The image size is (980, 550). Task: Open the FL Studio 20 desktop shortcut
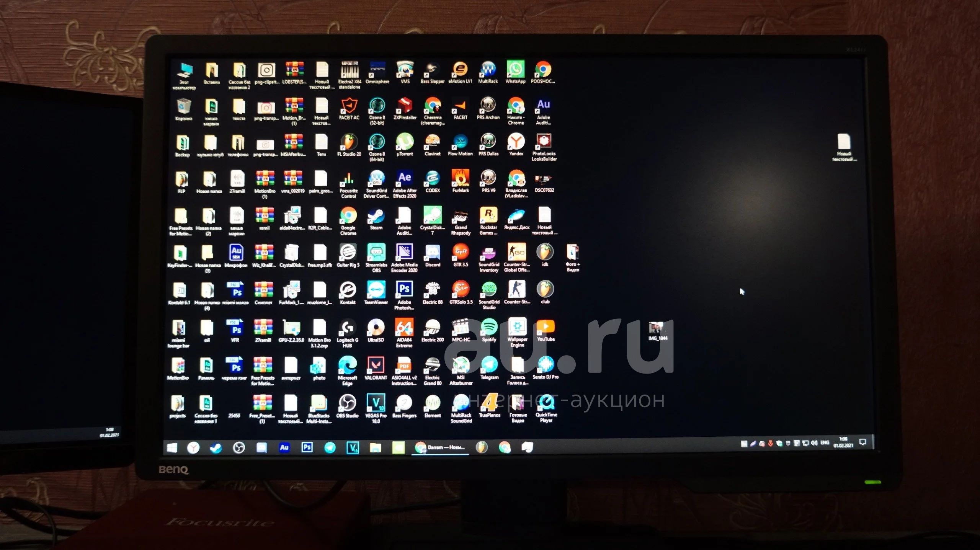[x=349, y=145]
